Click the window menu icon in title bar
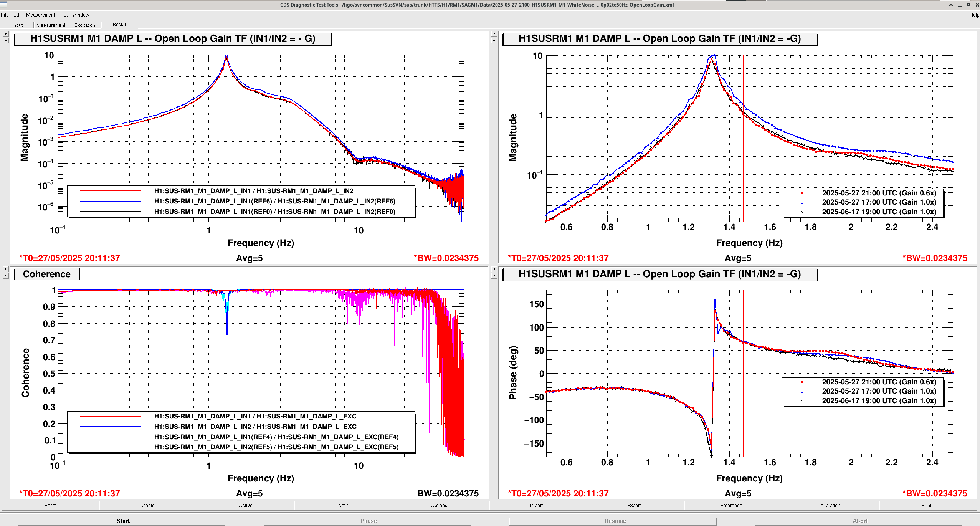 point(3,5)
